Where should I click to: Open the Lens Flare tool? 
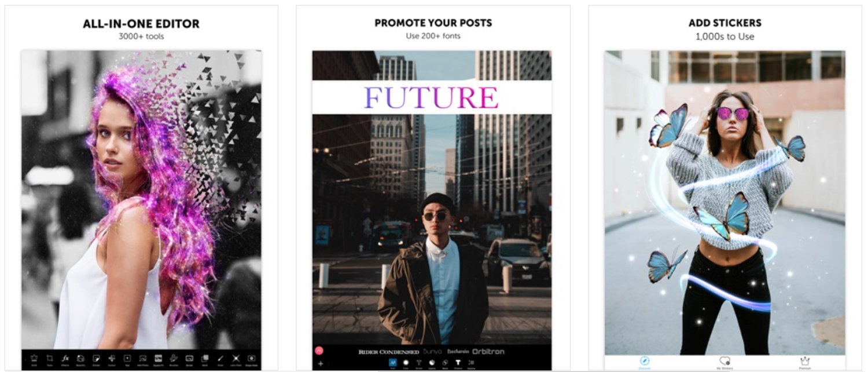click(236, 358)
